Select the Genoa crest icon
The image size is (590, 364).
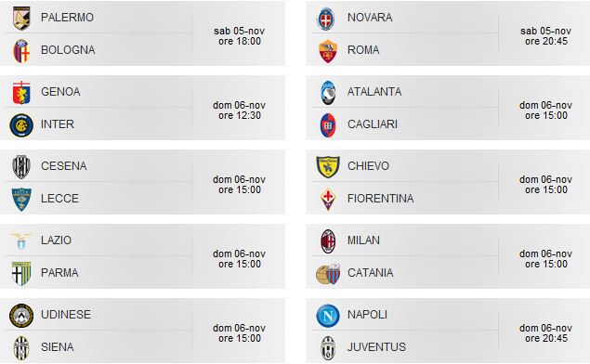(x=21, y=93)
